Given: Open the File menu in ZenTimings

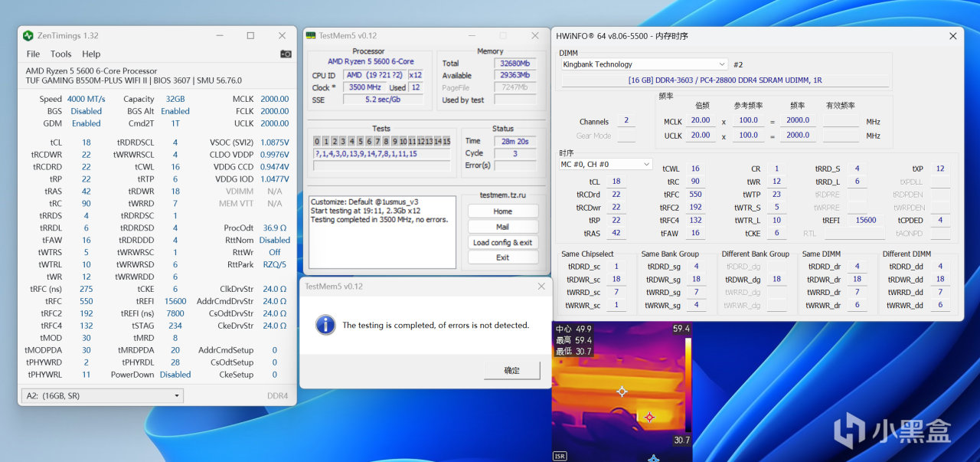Looking at the screenshot, I should 33,54.
